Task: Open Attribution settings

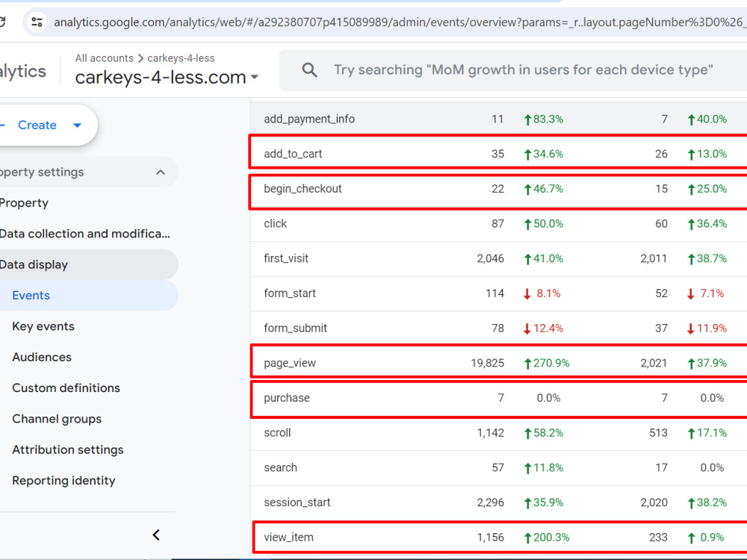Action: [68, 449]
